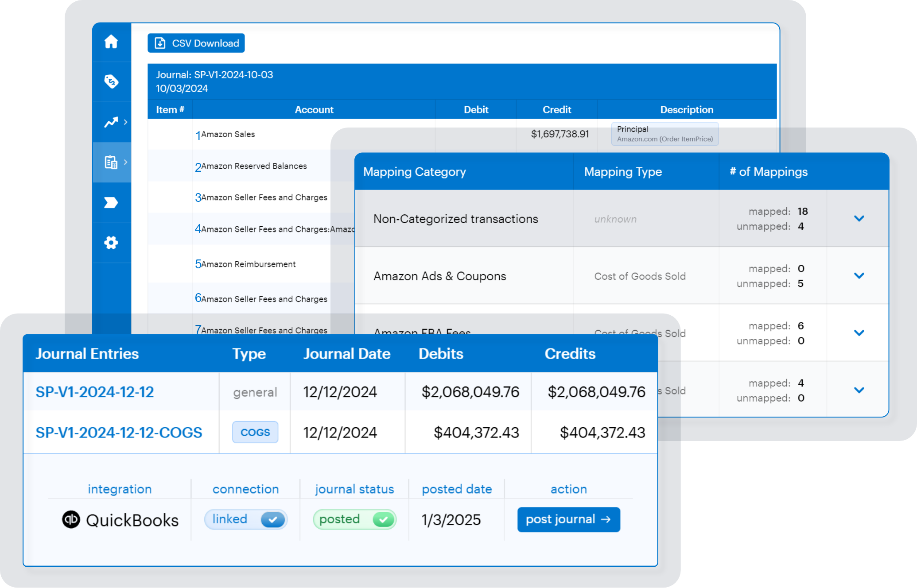The height and width of the screenshot is (588, 917).
Task: Click the Debit column header
Action: tap(476, 109)
